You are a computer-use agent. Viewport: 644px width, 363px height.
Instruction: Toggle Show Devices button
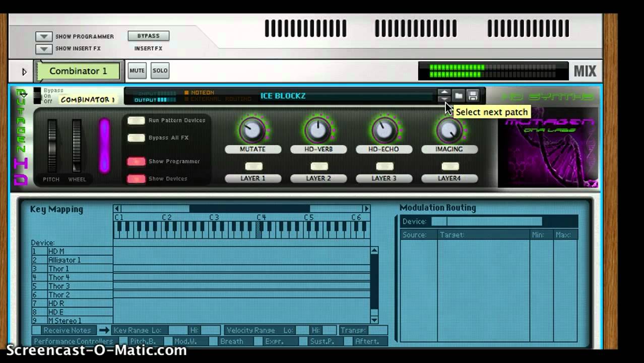136,178
